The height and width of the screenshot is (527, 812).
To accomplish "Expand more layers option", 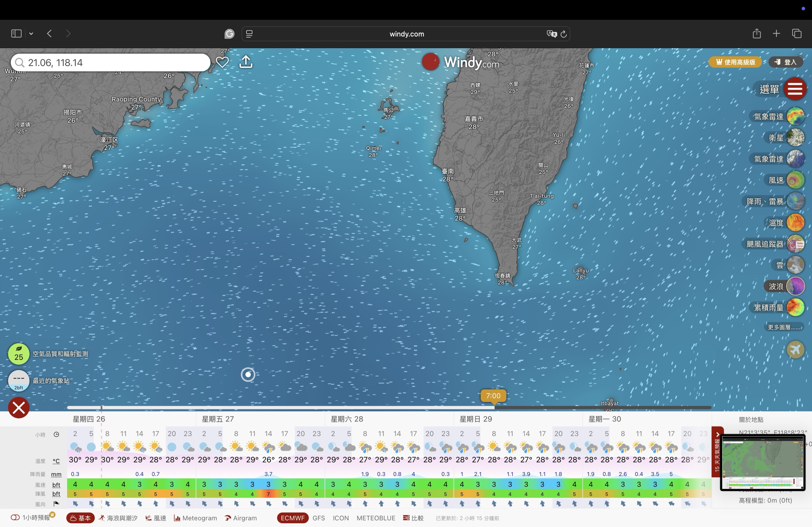I will pyautogui.click(x=783, y=327).
